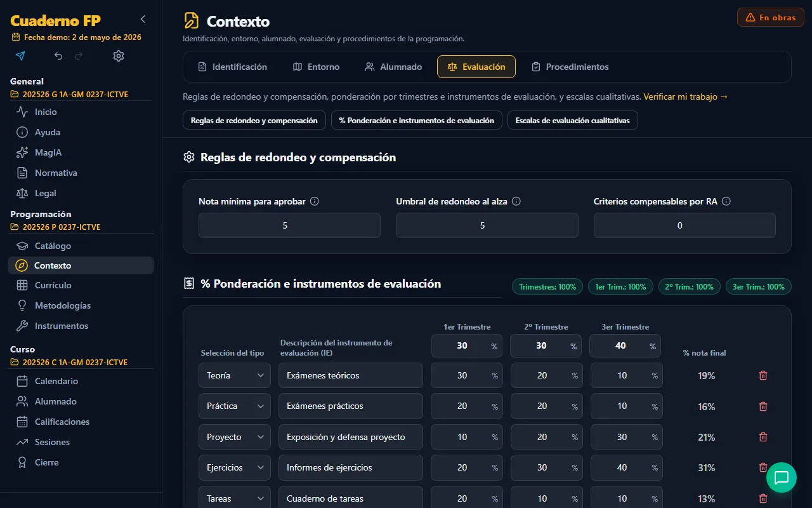The height and width of the screenshot is (508, 812).
Task: Collapse the sidebar with the chevron
Action: [143, 19]
